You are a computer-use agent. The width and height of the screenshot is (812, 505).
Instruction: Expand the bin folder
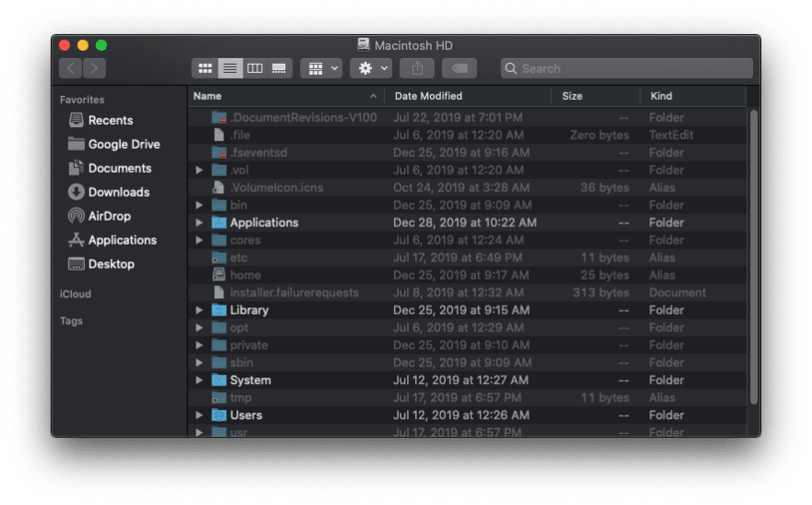[199, 205]
